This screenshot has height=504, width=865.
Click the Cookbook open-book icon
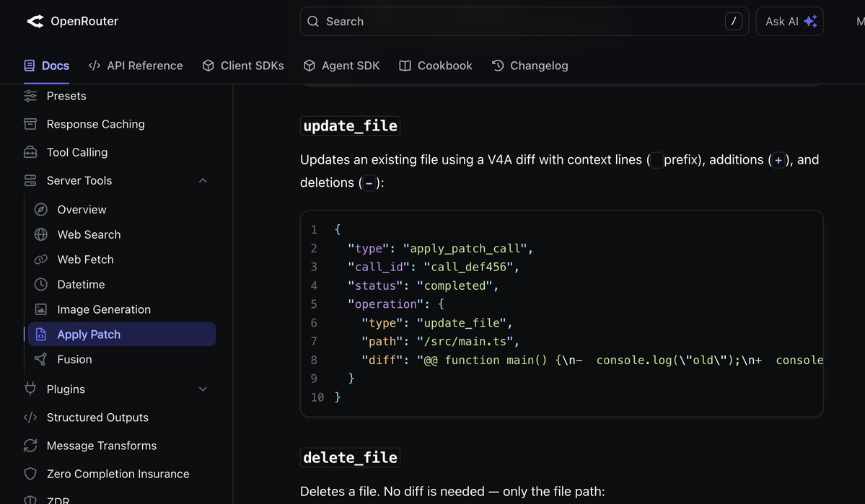click(x=405, y=66)
